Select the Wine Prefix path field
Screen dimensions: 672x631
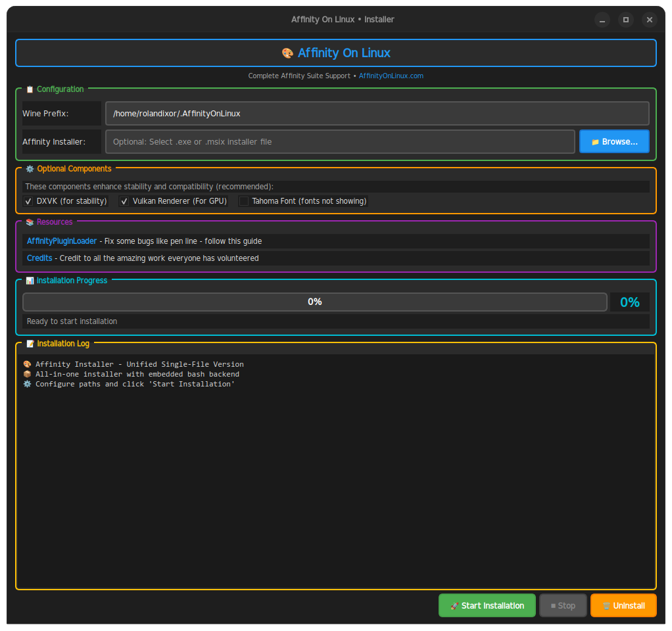tap(377, 113)
